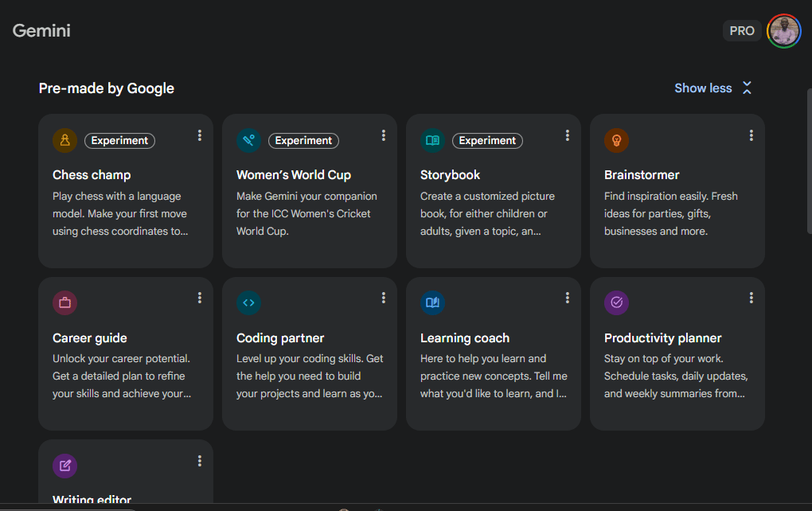The height and width of the screenshot is (511, 812).
Task: Open the Career guide gem title
Action: [x=89, y=338]
